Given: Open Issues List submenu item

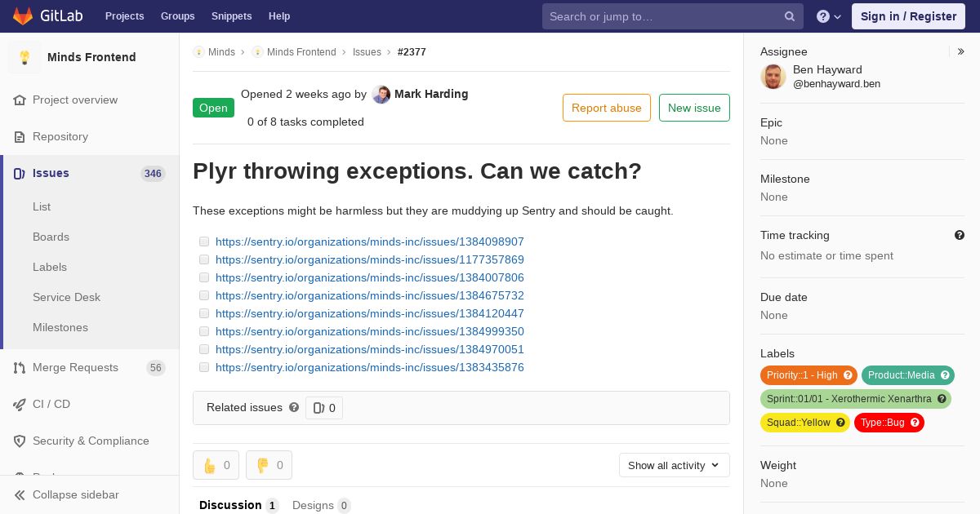Looking at the screenshot, I should (42, 206).
